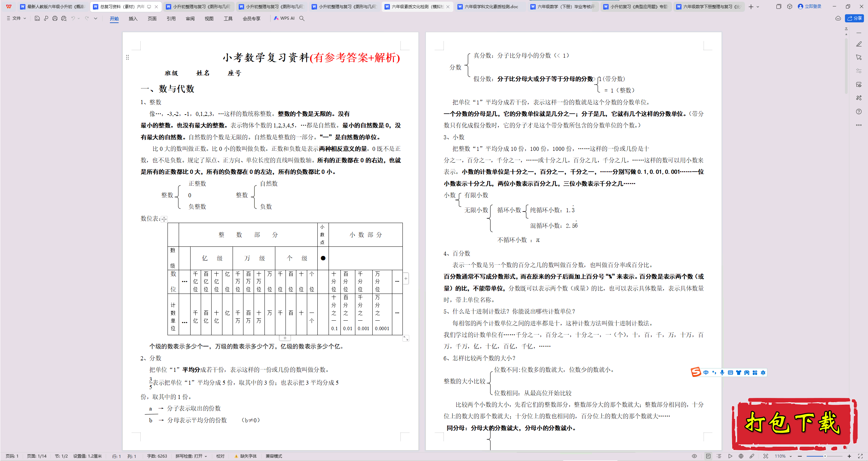Click the WPS home logo icon

9,6
